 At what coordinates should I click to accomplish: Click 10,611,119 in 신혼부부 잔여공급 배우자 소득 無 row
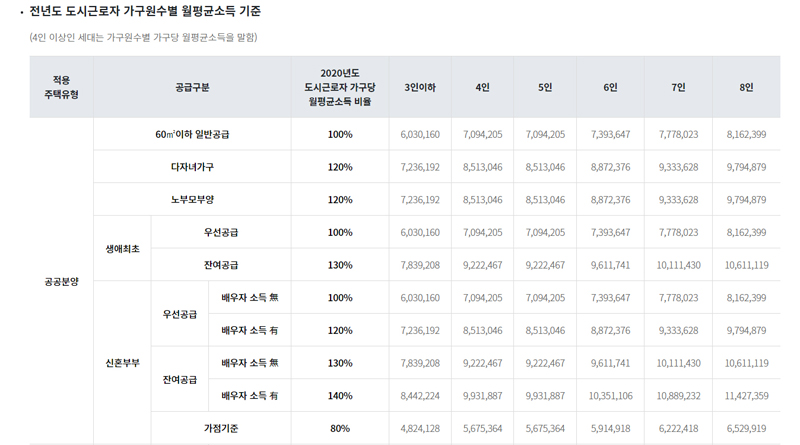(746, 363)
